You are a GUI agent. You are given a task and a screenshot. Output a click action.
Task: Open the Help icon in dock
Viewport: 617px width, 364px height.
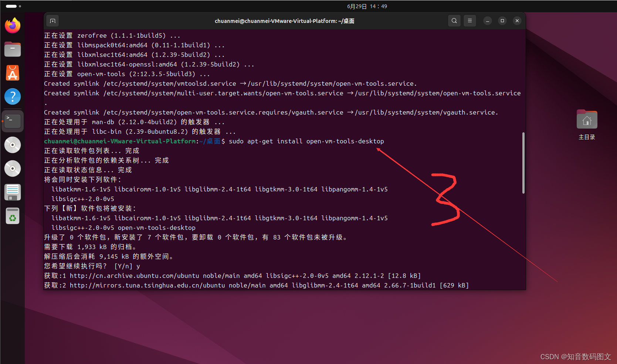(13, 97)
